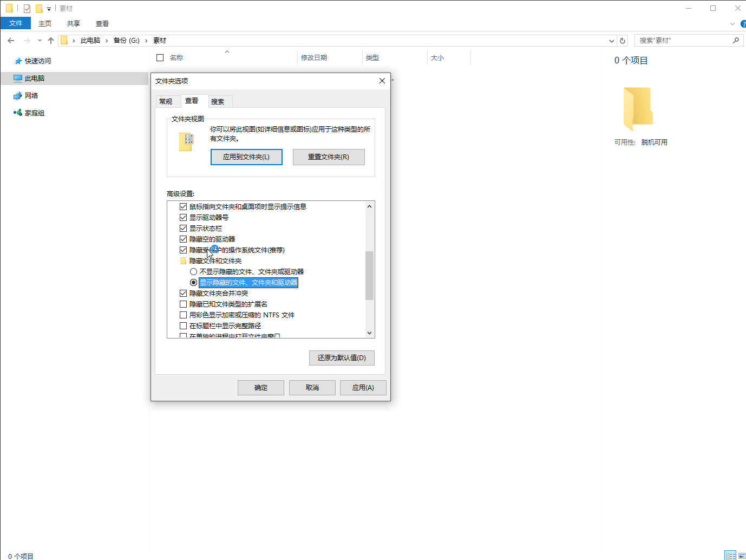Open Quick Access Toolbar customize dropdown
Viewport: 746px width, 560px height.
point(49,9)
